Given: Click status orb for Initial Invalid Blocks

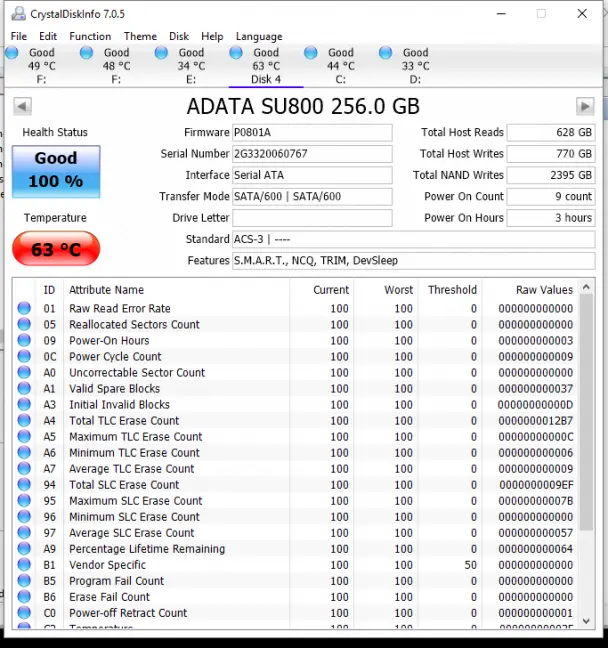Looking at the screenshot, I should coord(24,404).
